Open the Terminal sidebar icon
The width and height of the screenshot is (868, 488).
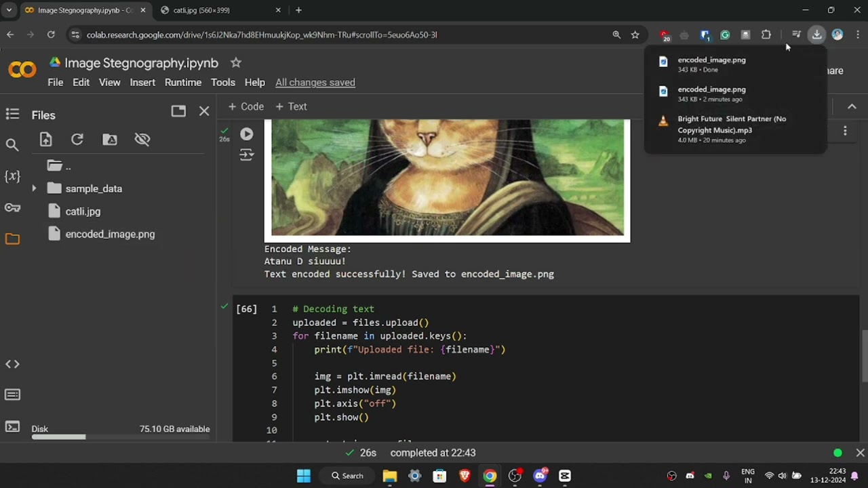point(12,426)
